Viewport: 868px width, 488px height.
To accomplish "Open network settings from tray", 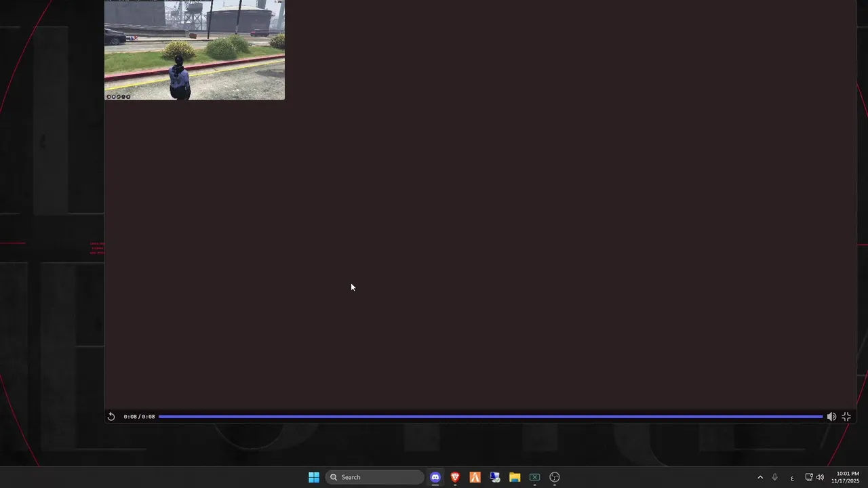I will click(808, 477).
